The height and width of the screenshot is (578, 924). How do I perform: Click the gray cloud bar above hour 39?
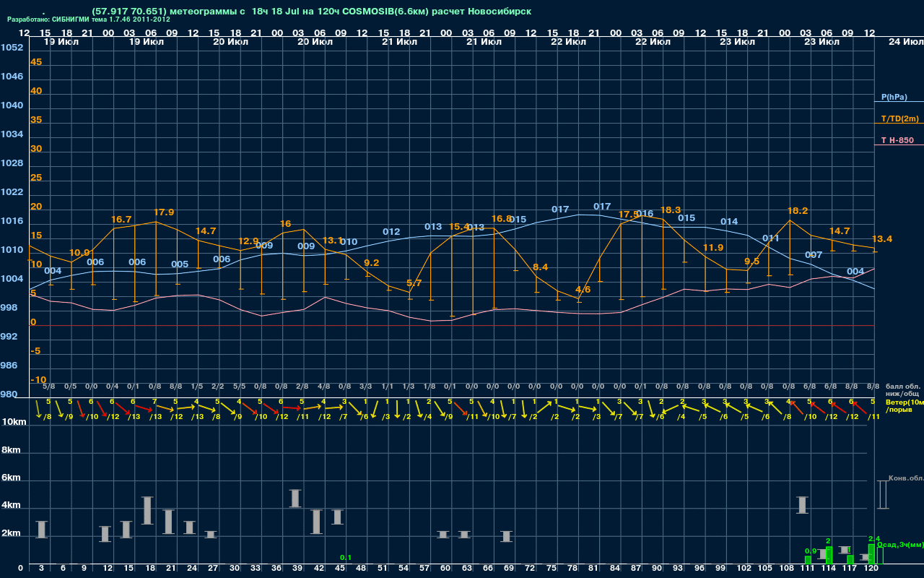295,499
